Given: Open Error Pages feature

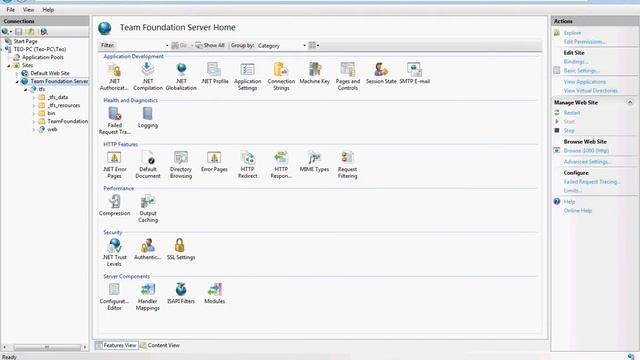Looking at the screenshot, I should click(x=214, y=162).
